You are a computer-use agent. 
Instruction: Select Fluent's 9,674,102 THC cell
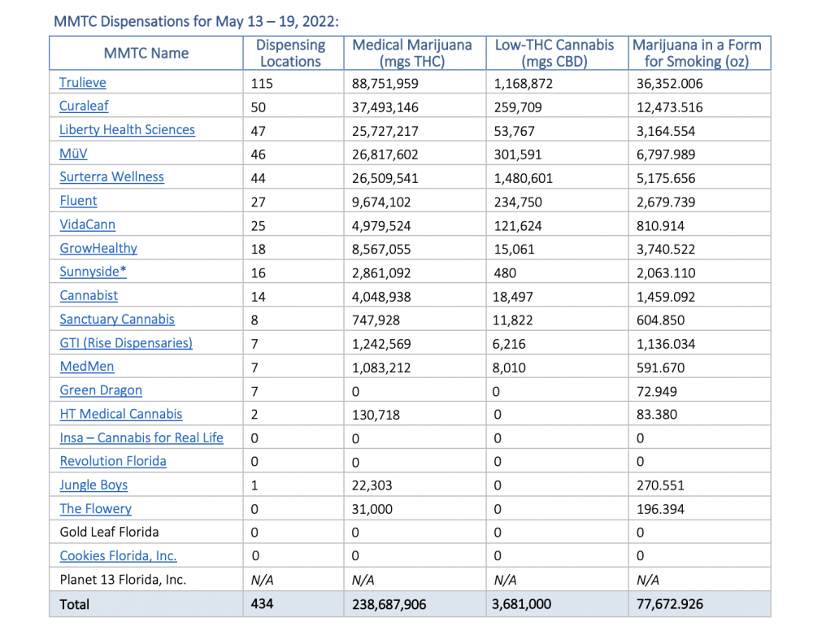coord(381,202)
